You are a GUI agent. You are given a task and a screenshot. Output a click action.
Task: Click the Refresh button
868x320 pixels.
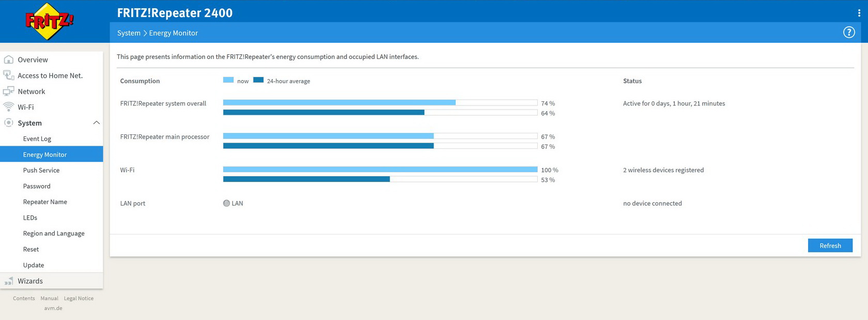(830, 246)
